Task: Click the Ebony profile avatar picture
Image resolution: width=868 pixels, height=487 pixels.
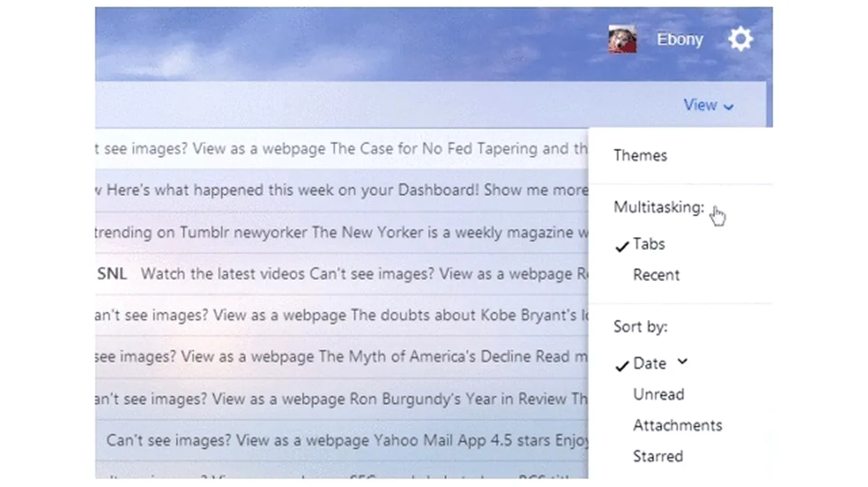Action: pos(622,40)
